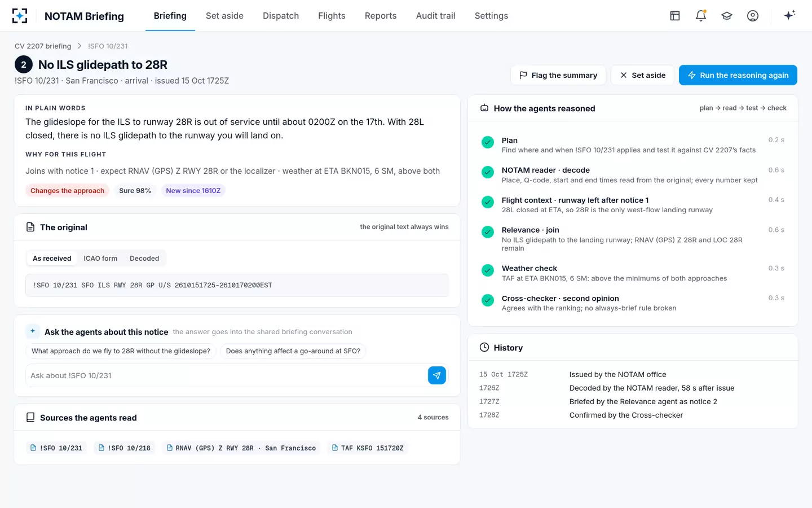The height and width of the screenshot is (508, 812).
Task: Open the user account profile icon
Action: [x=753, y=16]
